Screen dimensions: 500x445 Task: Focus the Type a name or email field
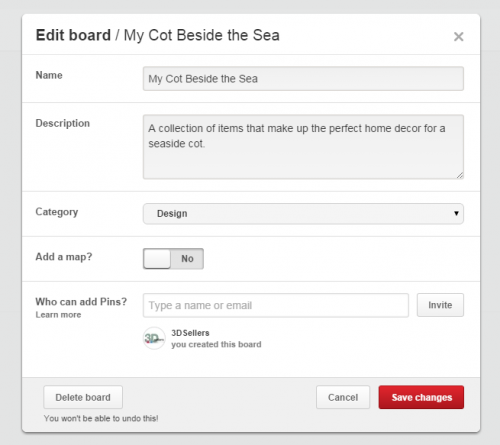276,305
